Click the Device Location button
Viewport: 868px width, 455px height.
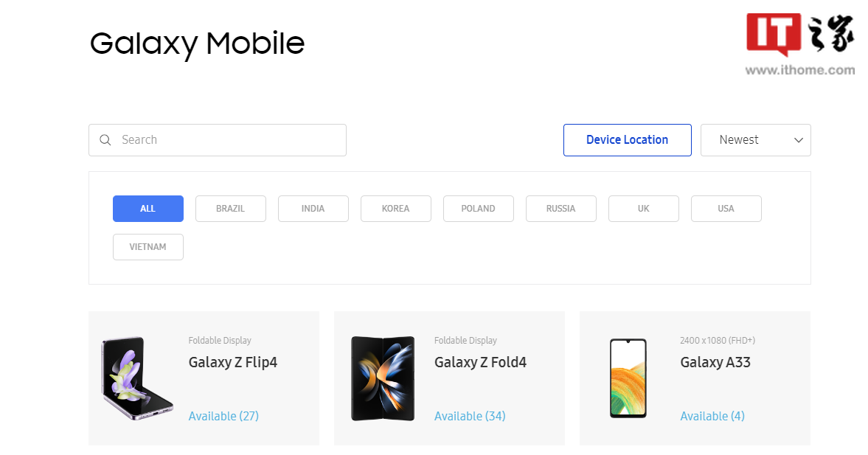tap(627, 140)
